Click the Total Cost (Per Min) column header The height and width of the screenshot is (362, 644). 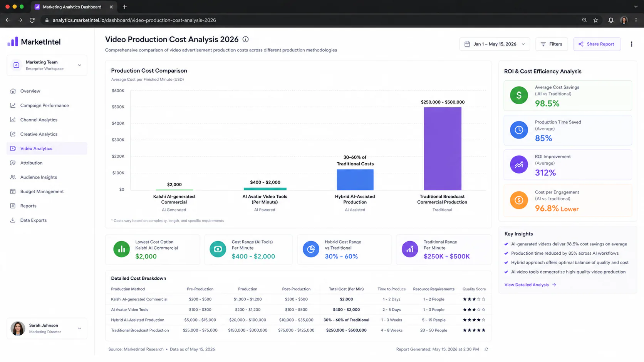346,289
